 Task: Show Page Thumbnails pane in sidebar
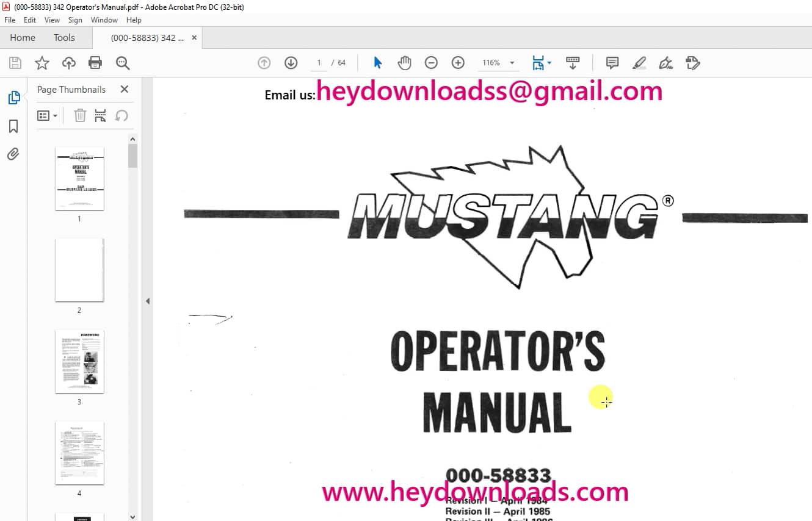[13, 98]
